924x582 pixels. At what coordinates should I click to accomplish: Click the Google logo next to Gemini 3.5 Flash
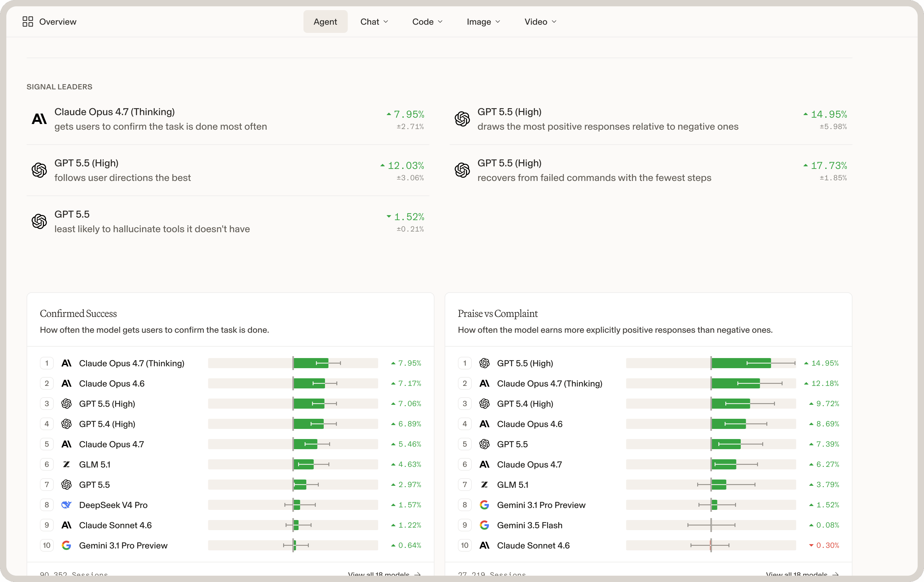tap(484, 525)
